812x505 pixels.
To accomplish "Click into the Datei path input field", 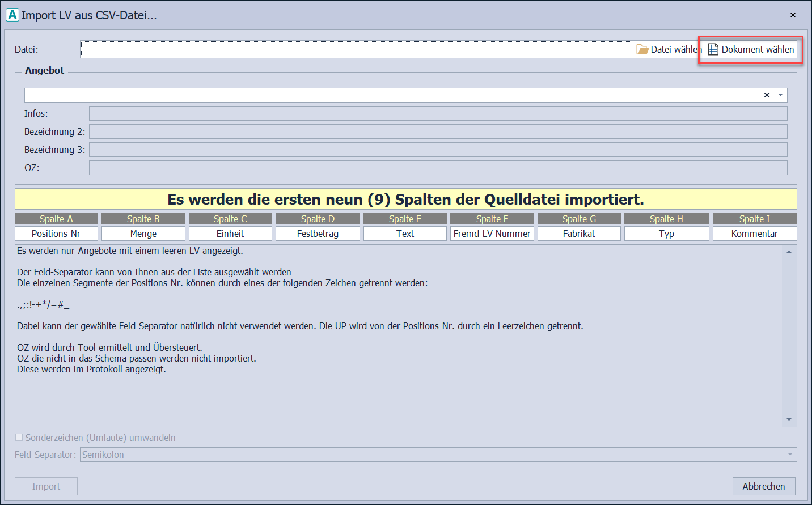I will tap(356, 50).
